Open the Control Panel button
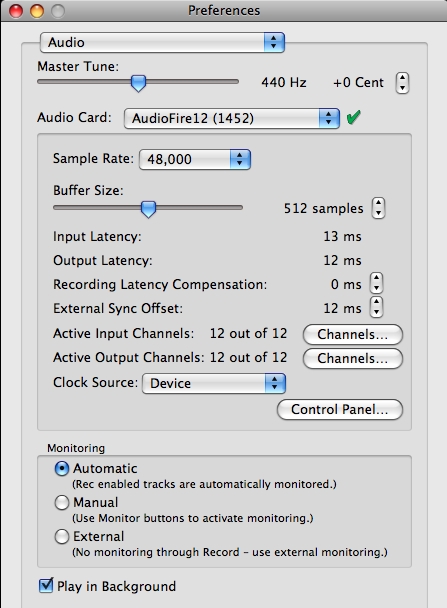 340,409
